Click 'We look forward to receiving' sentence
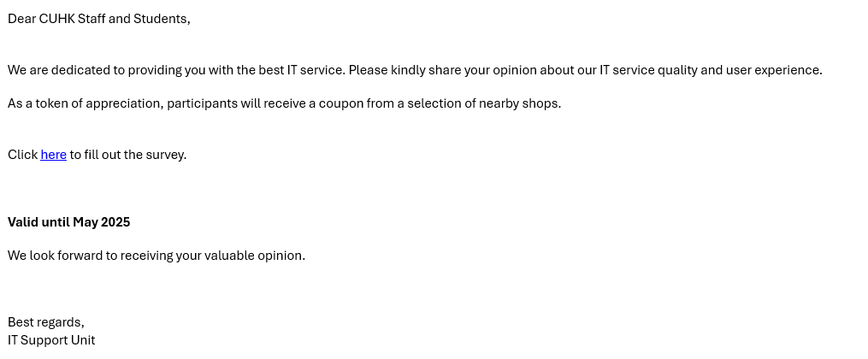Screen dimensions: 868x359 [156, 256]
